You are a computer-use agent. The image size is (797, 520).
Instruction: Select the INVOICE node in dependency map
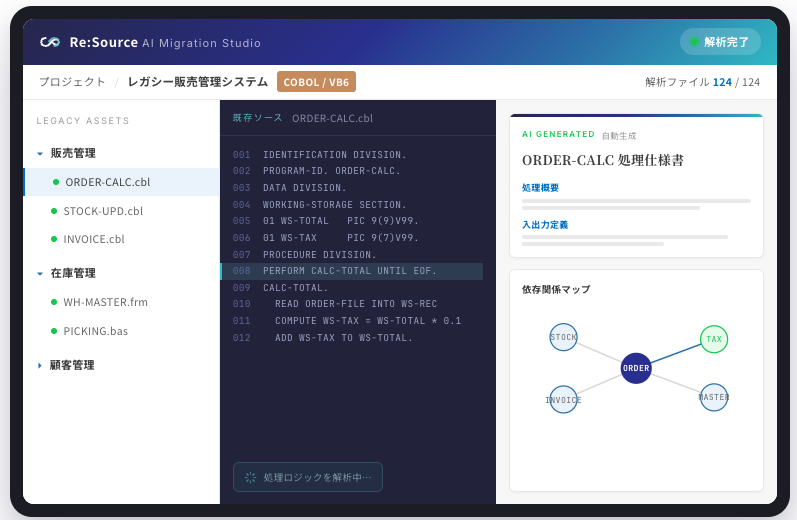pos(563,400)
